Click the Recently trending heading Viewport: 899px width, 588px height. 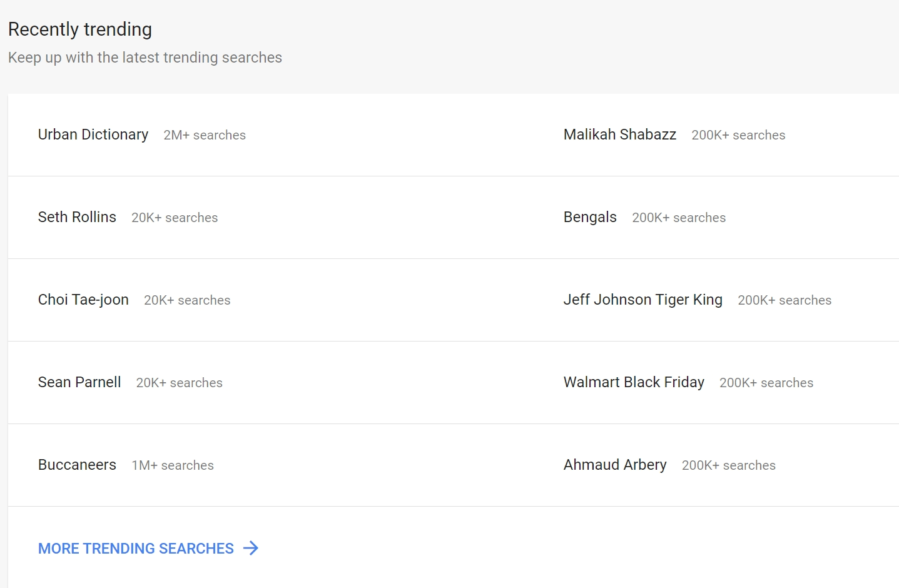80,29
